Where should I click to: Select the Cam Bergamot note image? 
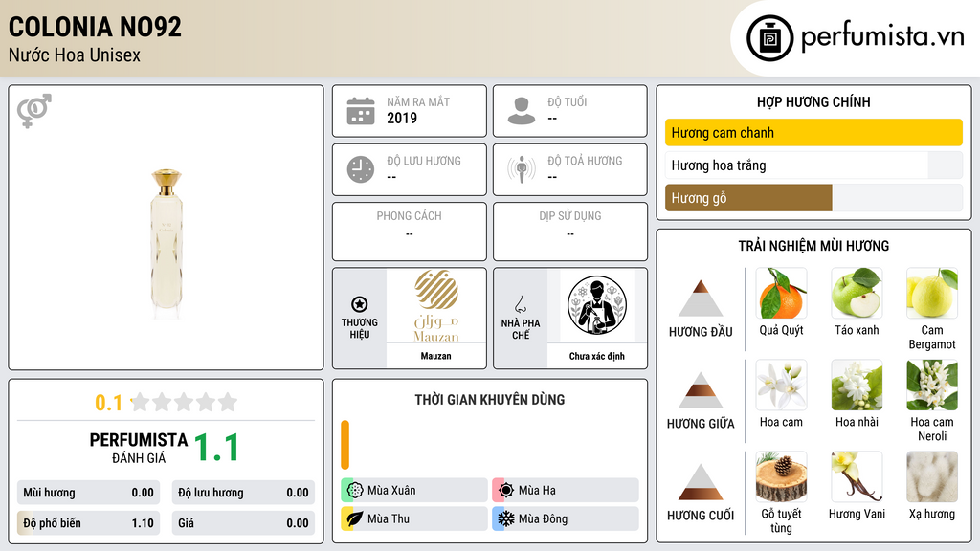pos(932,293)
